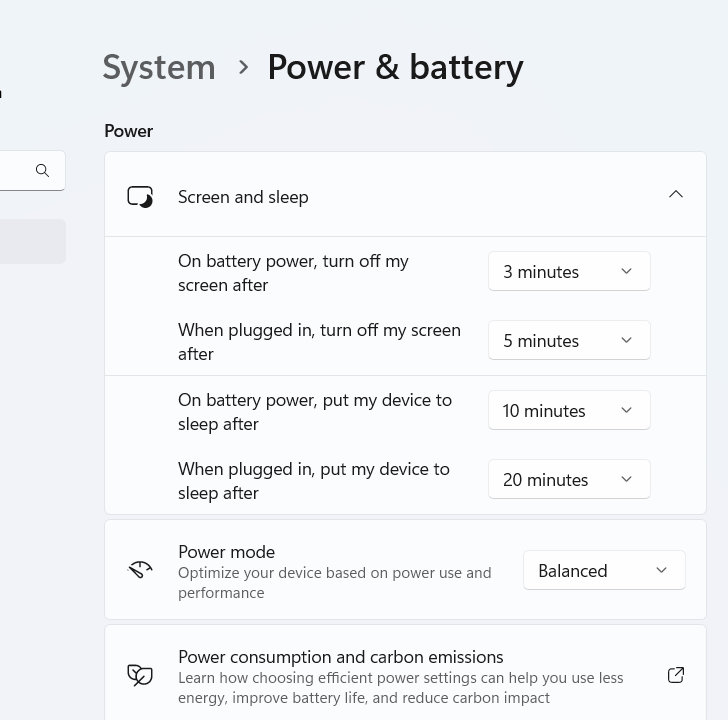Click the Screen and sleep header label
This screenshot has width=728, height=720.
coord(243,197)
